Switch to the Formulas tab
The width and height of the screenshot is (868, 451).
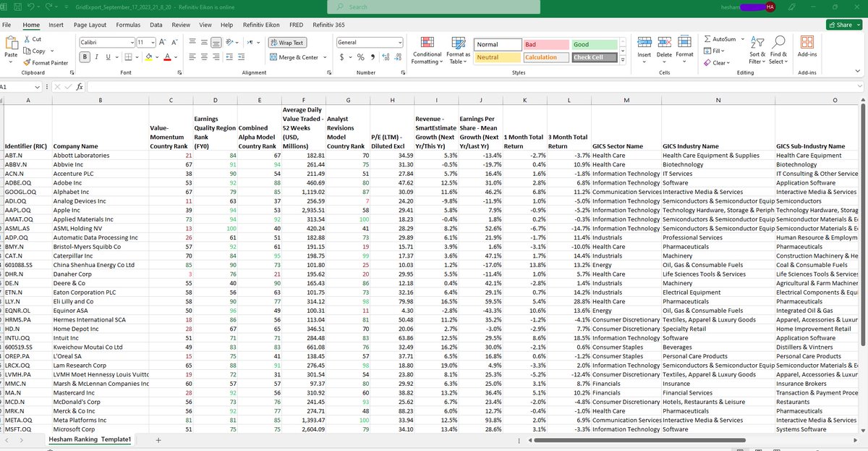click(x=128, y=25)
